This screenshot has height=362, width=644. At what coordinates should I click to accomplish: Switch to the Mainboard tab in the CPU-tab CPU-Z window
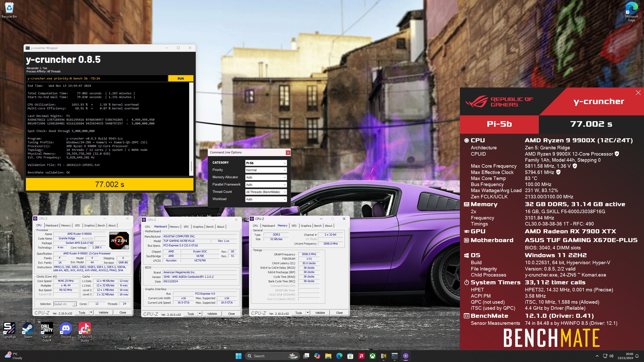click(52, 225)
